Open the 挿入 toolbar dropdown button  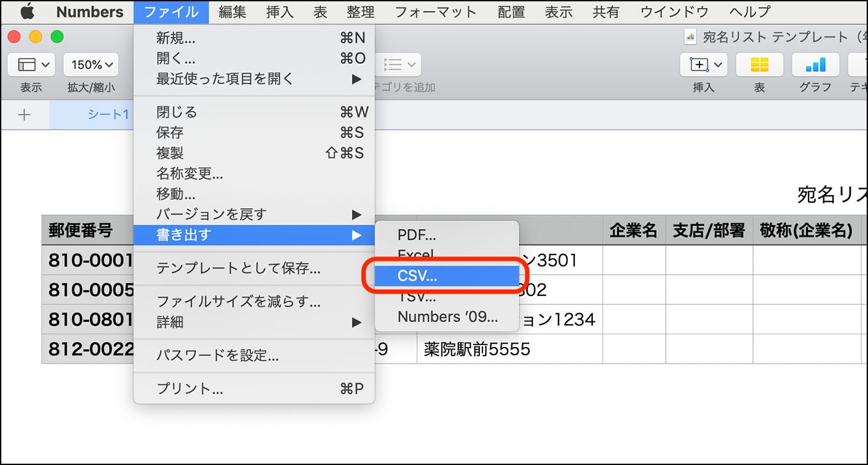tap(704, 64)
